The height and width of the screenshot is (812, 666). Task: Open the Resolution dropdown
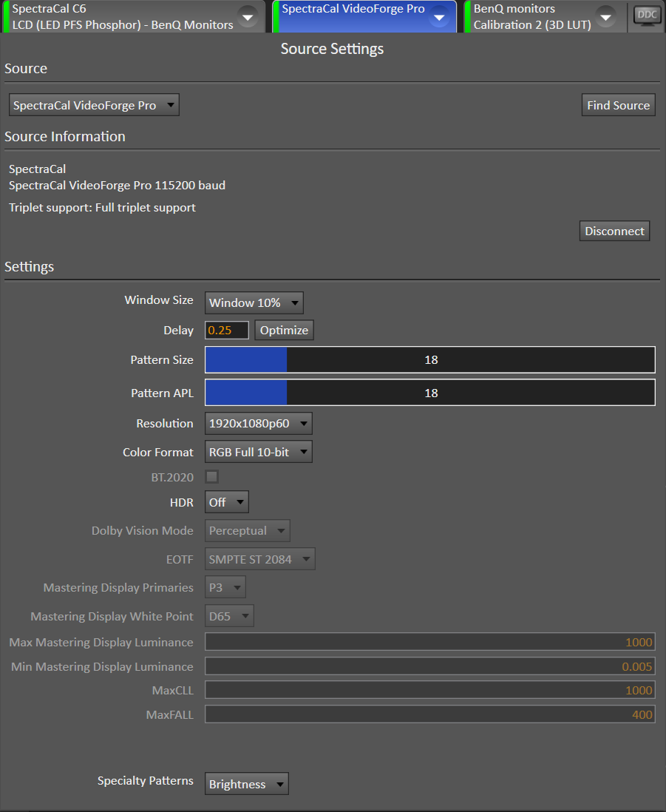258,424
